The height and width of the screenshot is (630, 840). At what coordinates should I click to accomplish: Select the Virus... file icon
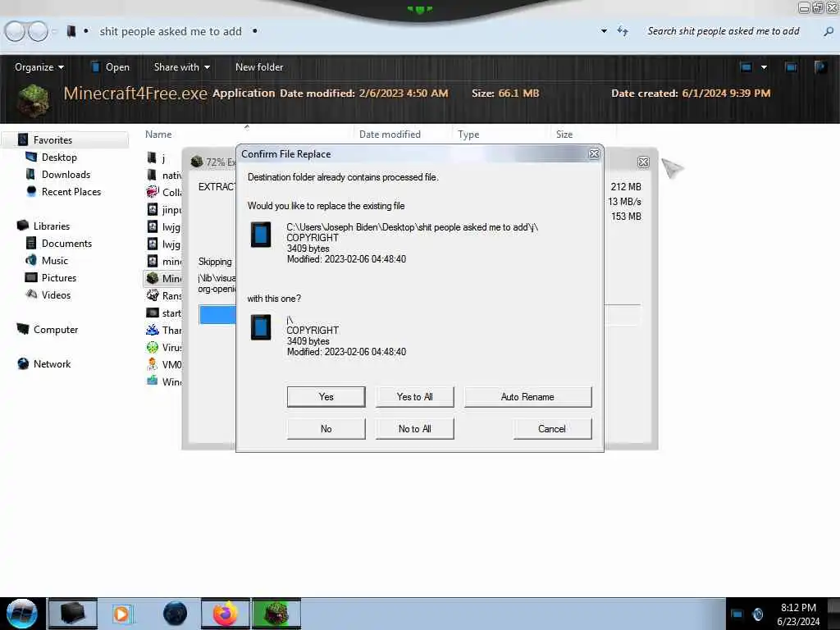point(152,347)
